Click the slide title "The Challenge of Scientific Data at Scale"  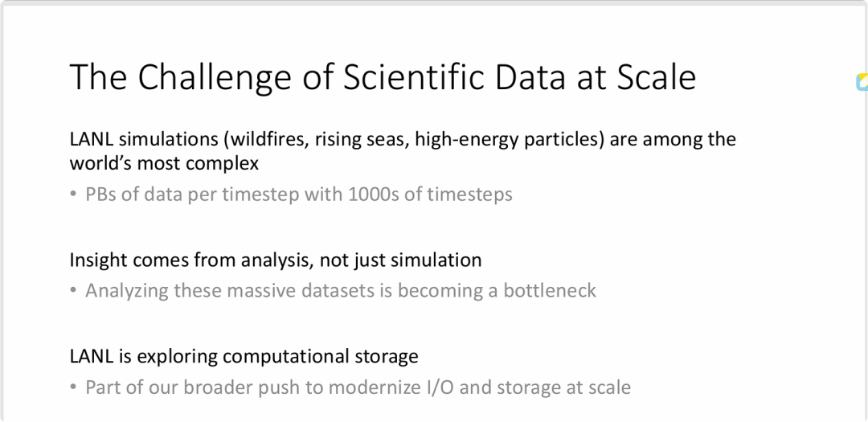point(383,77)
